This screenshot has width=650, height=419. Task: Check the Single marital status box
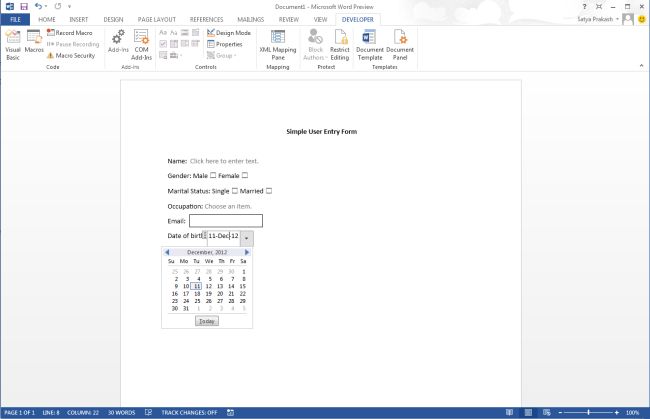pyautogui.click(x=235, y=191)
